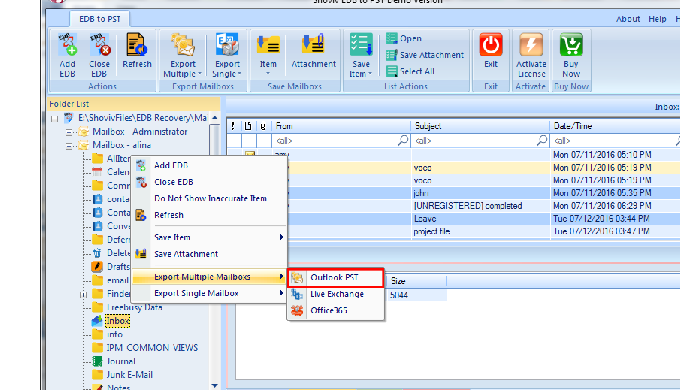Viewport: 680px width, 390px height.
Task: Click the Date/Time column header
Action: point(615,126)
